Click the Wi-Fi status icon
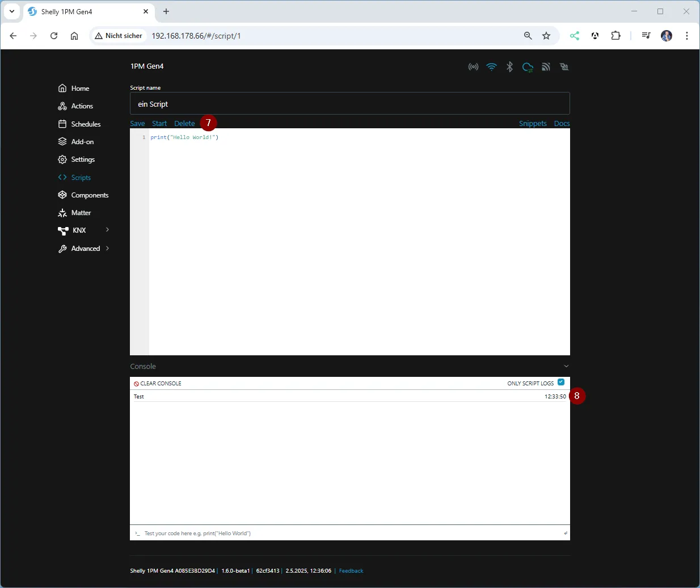This screenshot has height=588, width=700. point(491,67)
